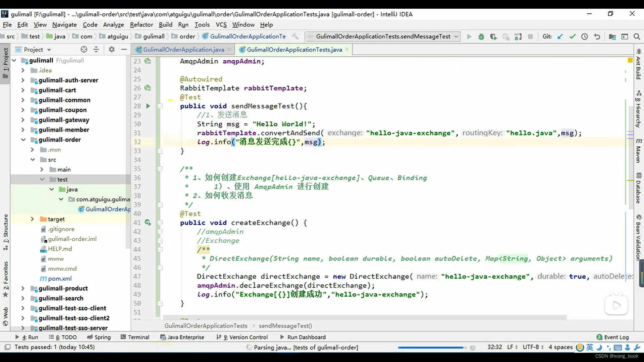Collapse the gulimall root node

[14, 60]
